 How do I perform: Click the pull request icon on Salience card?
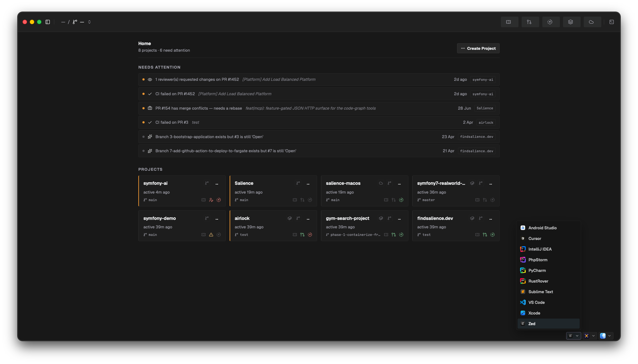302,200
